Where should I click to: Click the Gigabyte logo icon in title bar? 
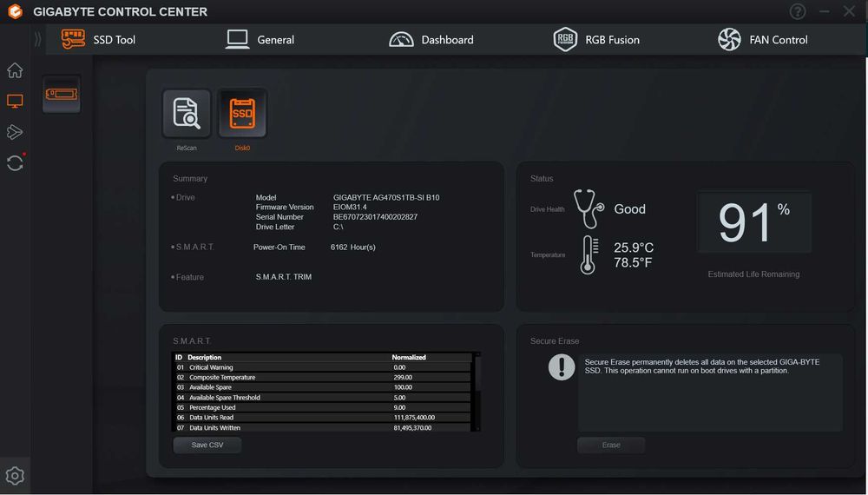click(16, 11)
